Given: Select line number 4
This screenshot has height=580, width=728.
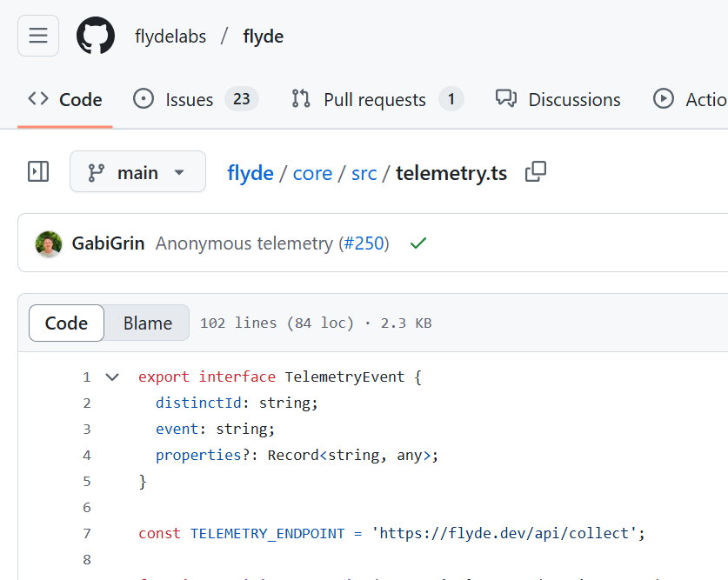Looking at the screenshot, I should (x=87, y=455).
